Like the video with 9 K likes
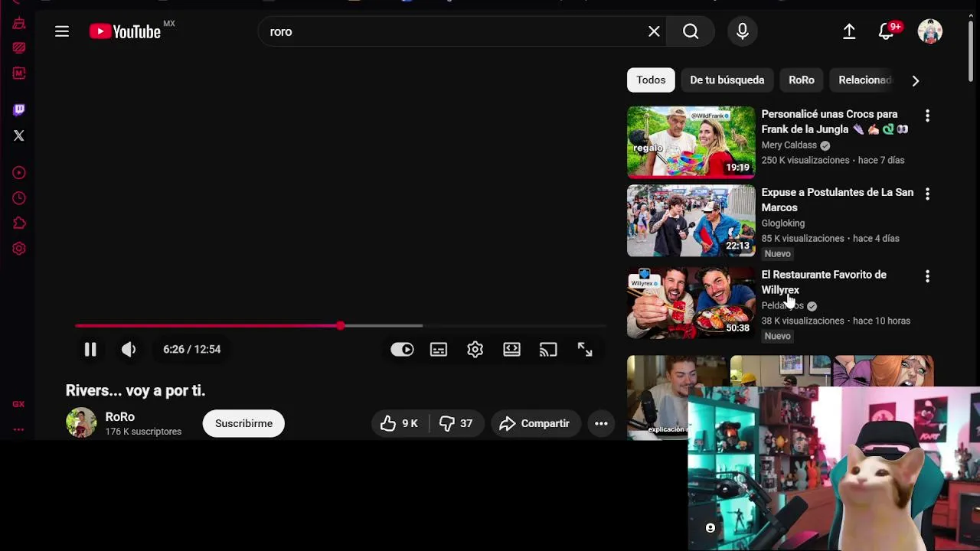 click(x=400, y=423)
